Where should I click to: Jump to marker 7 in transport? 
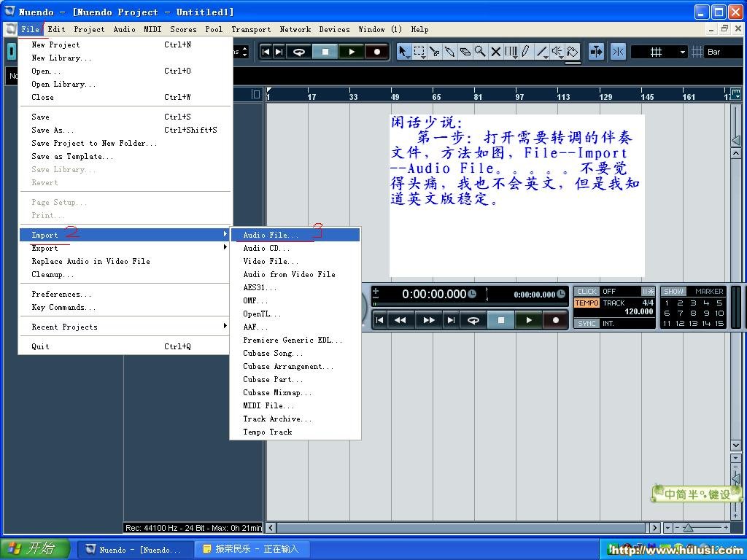(x=680, y=313)
